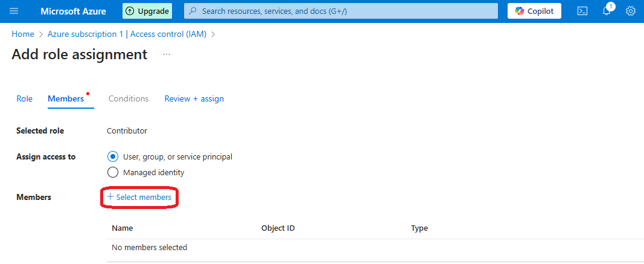Image resolution: width=644 pixels, height=264 pixels.
Task: Click the Microsoft Azure portal title
Action: pyautogui.click(x=73, y=11)
